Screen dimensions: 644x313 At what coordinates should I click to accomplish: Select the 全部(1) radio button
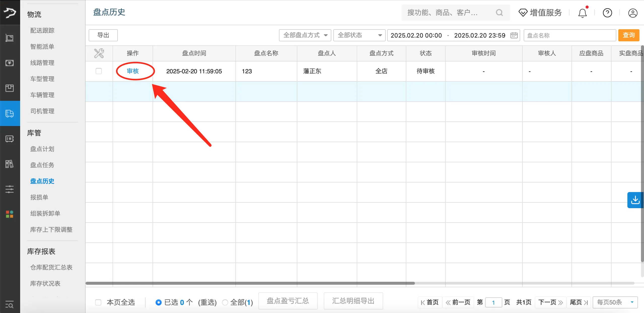pos(225,302)
